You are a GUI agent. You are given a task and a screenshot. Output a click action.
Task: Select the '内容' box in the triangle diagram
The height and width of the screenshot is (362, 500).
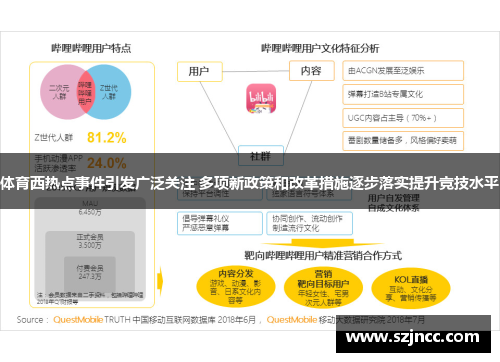click(x=312, y=71)
